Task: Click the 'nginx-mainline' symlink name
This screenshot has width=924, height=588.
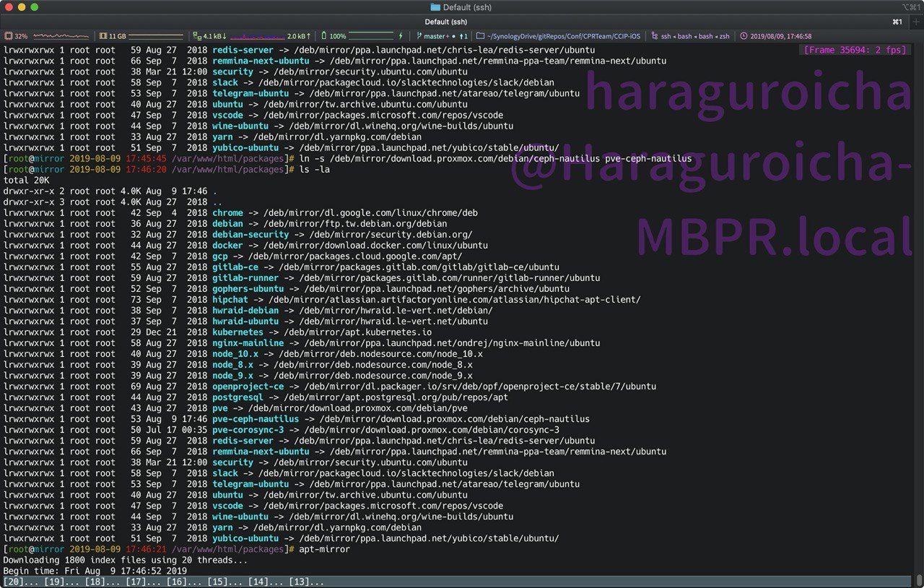Action: (x=248, y=342)
